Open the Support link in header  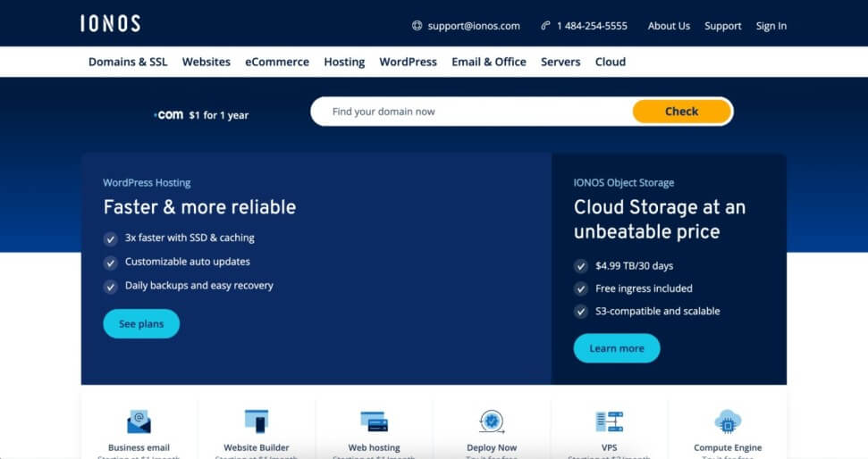point(722,26)
